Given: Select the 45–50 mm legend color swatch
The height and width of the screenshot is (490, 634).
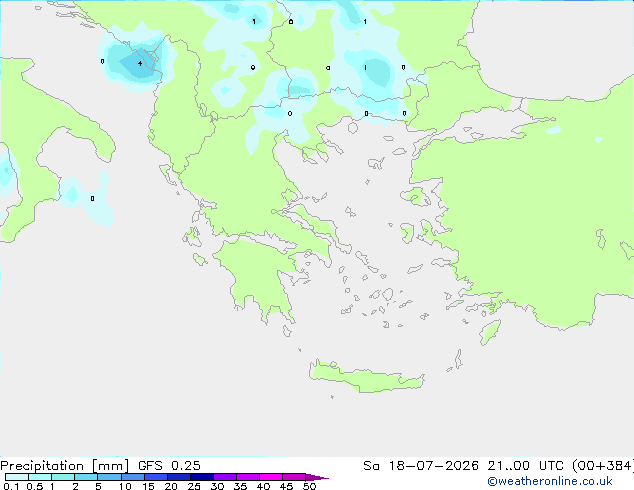Looking at the screenshot, I should tap(294, 477).
